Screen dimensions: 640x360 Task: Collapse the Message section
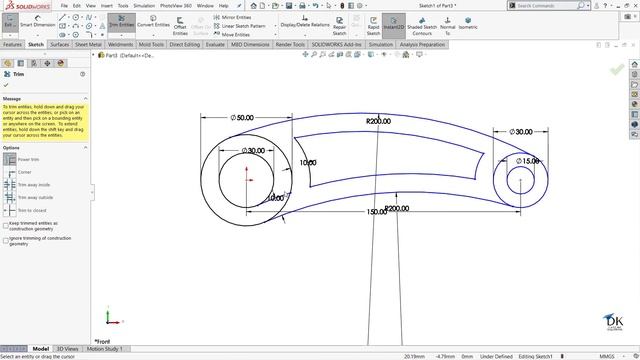pyautogui.click(x=85, y=99)
